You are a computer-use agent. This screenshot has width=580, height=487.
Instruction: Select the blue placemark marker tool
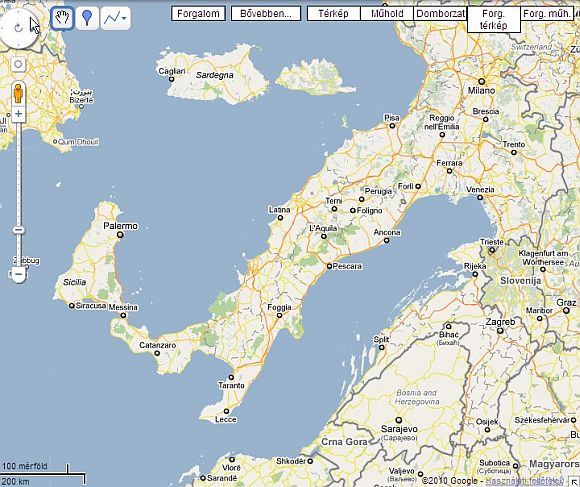(87, 18)
